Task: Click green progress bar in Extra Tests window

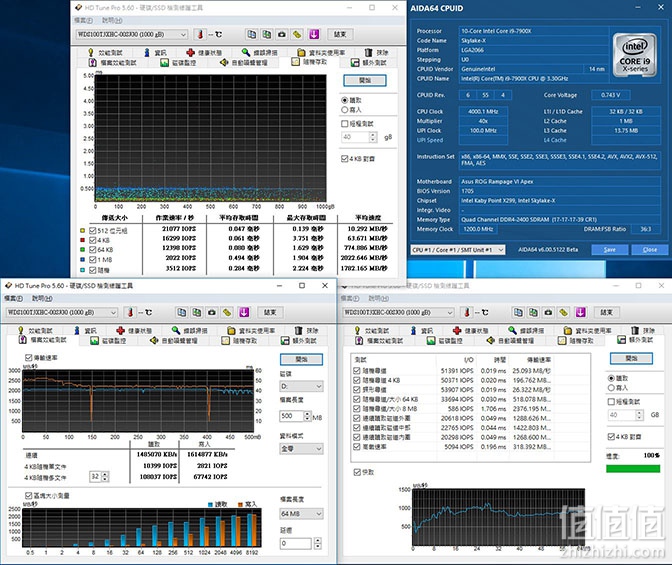Action: point(633,469)
